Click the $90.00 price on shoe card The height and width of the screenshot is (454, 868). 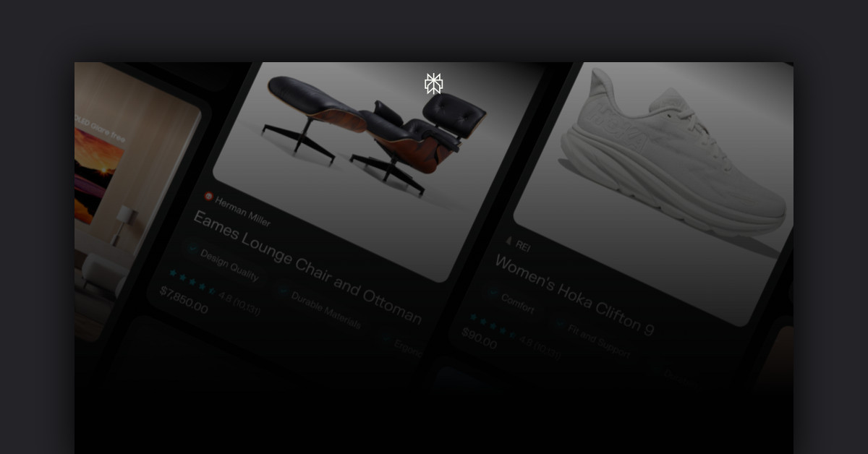click(x=480, y=339)
